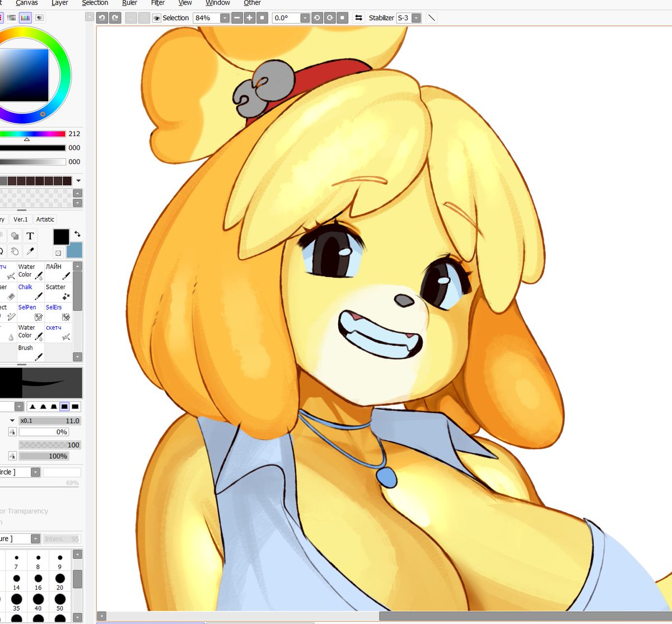
Task: Toggle the straight line drawing mode icon
Action: click(x=432, y=18)
